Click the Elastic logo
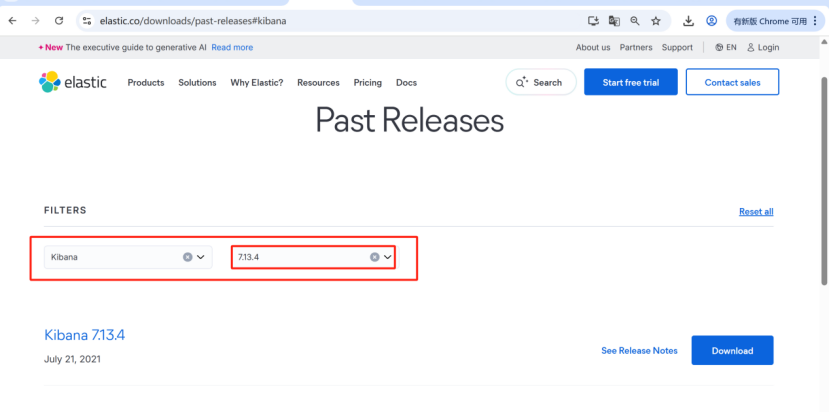Image resolution: width=830 pixels, height=413 pixels. pyautogui.click(x=73, y=82)
